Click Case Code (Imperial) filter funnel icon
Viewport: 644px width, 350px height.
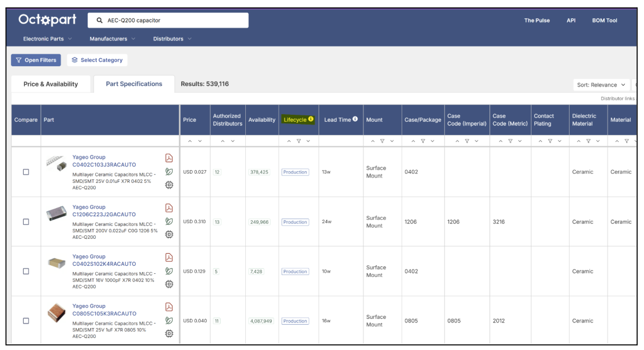pyautogui.click(x=467, y=141)
